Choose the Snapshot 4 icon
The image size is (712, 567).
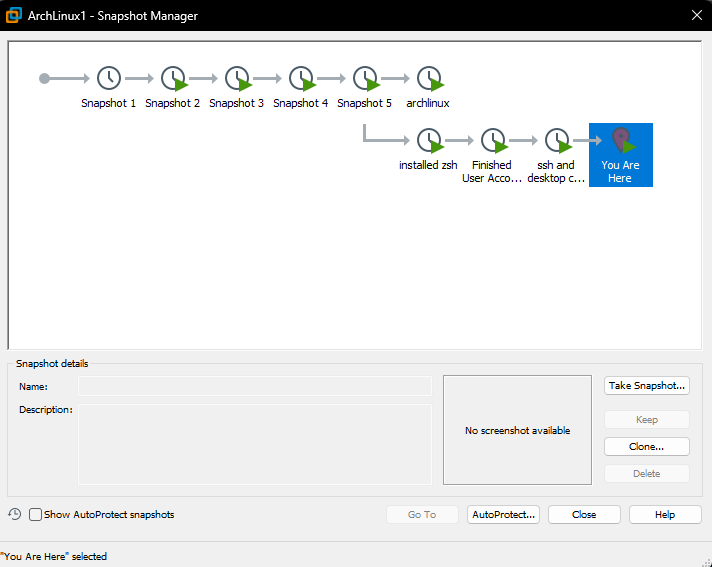(x=301, y=78)
